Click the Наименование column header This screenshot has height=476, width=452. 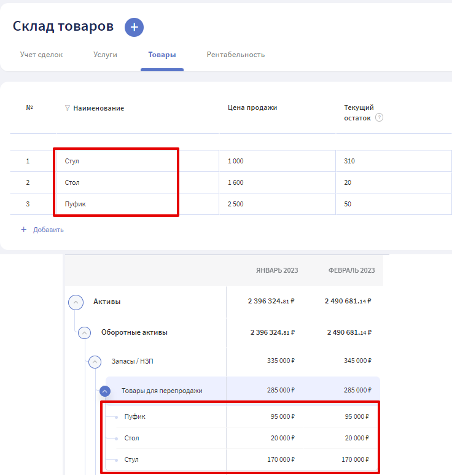click(x=99, y=108)
